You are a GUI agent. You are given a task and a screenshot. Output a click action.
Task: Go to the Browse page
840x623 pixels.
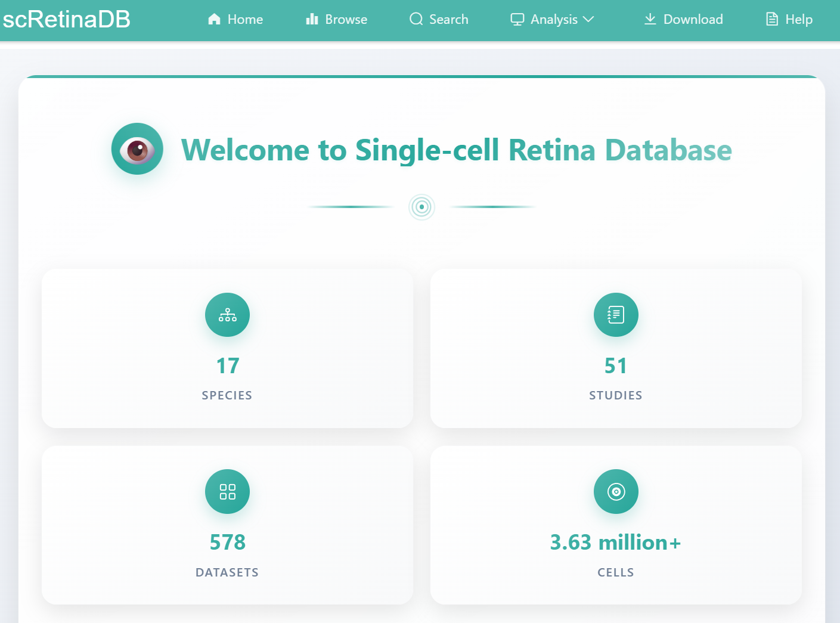346,20
